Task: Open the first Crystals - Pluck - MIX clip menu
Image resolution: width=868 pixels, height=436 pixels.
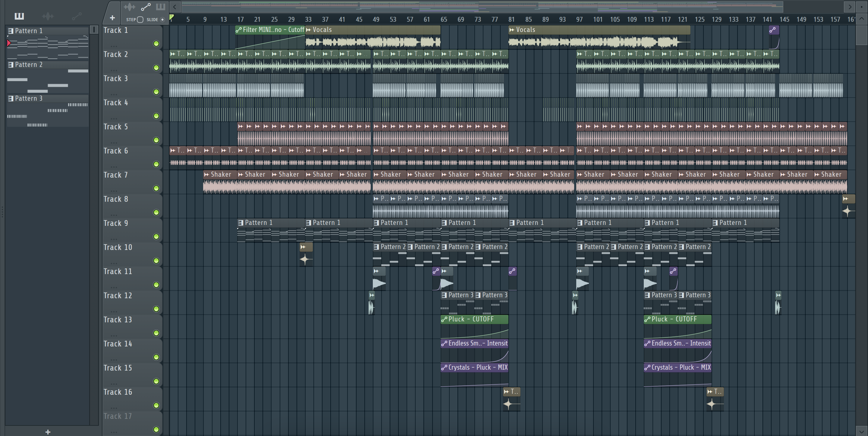Action: coord(444,367)
